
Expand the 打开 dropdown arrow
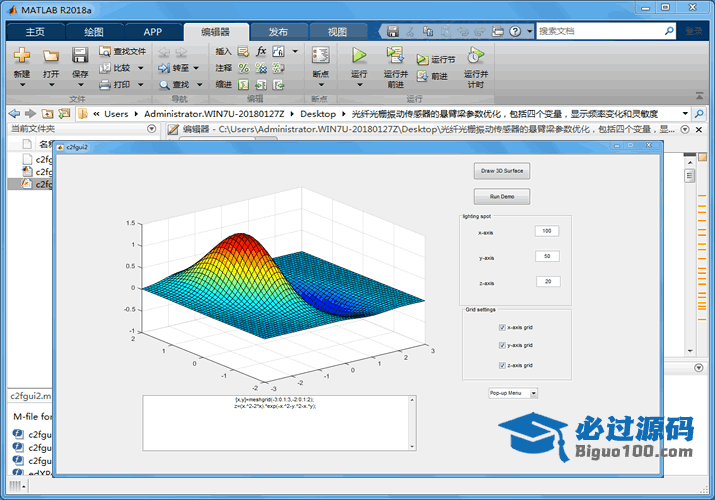[51, 85]
